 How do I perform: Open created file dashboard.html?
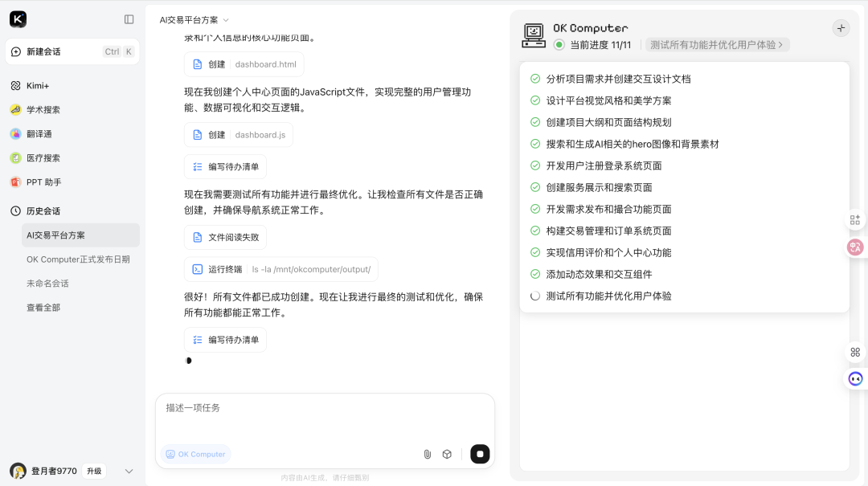pos(244,64)
